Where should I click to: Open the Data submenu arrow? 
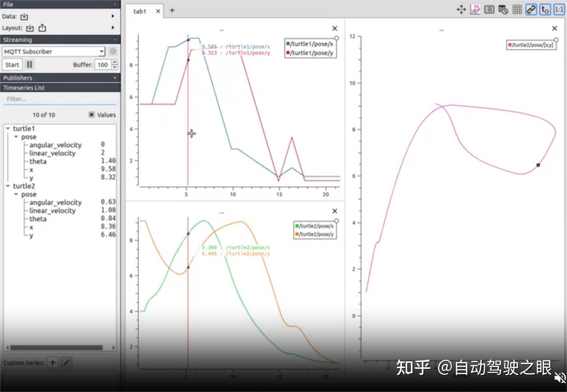113,16
